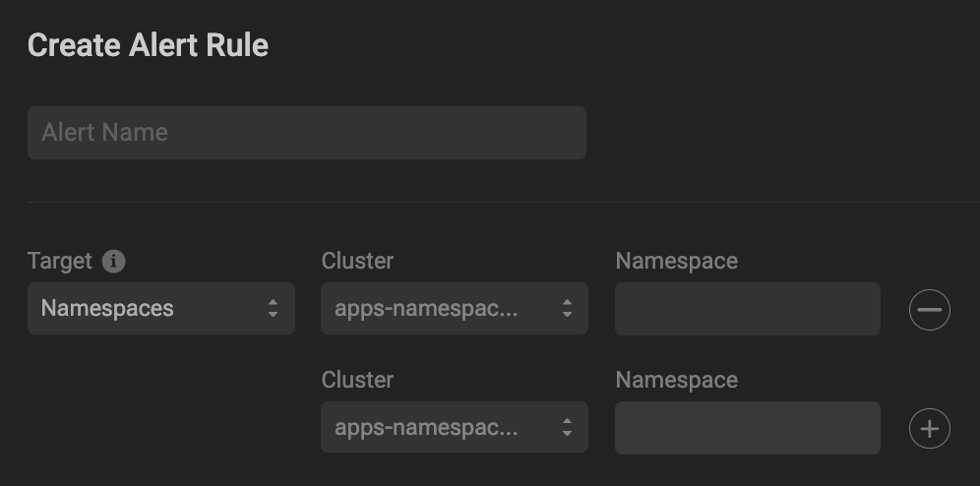
Task: Click the first row Cluster label
Action: (x=357, y=261)
